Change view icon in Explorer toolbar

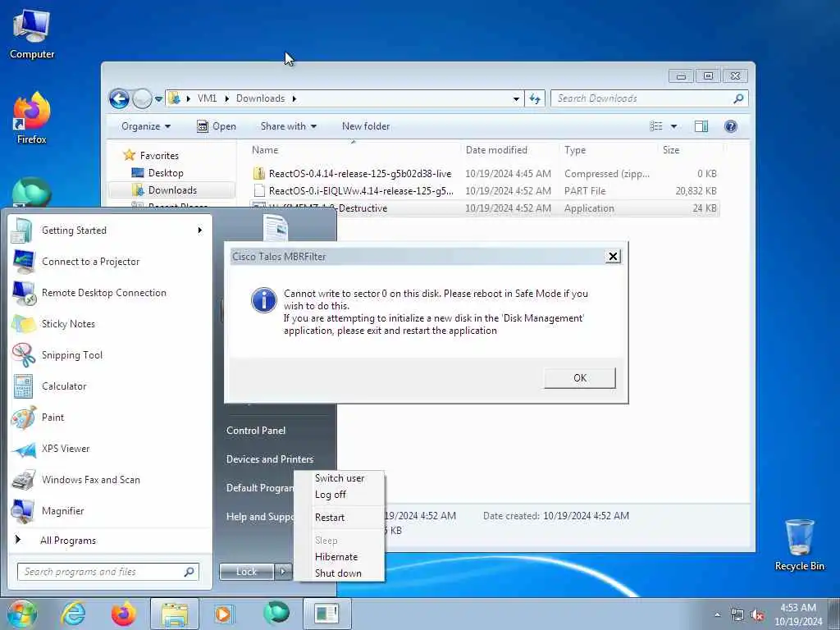655,126
